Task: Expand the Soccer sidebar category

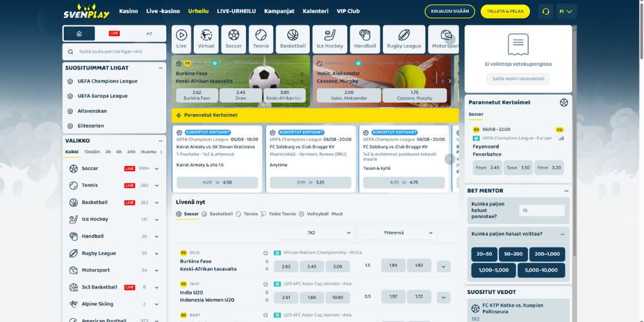Action: [x=156, y=168]
